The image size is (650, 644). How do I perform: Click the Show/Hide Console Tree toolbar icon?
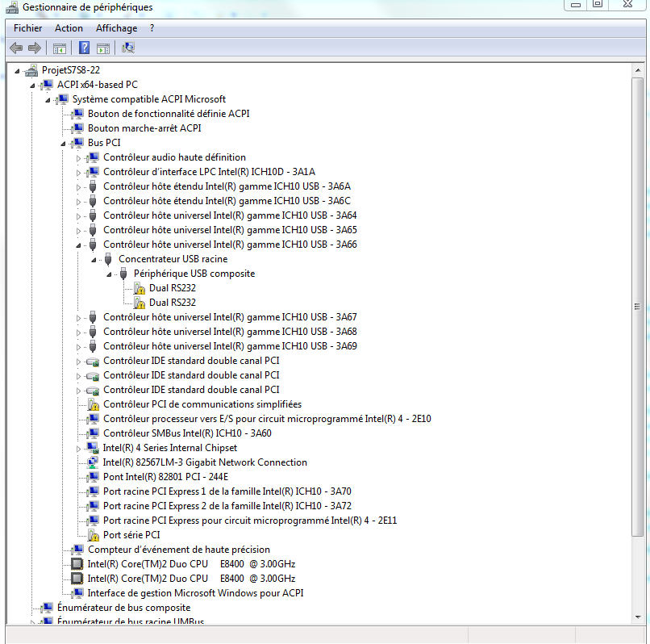59,48
